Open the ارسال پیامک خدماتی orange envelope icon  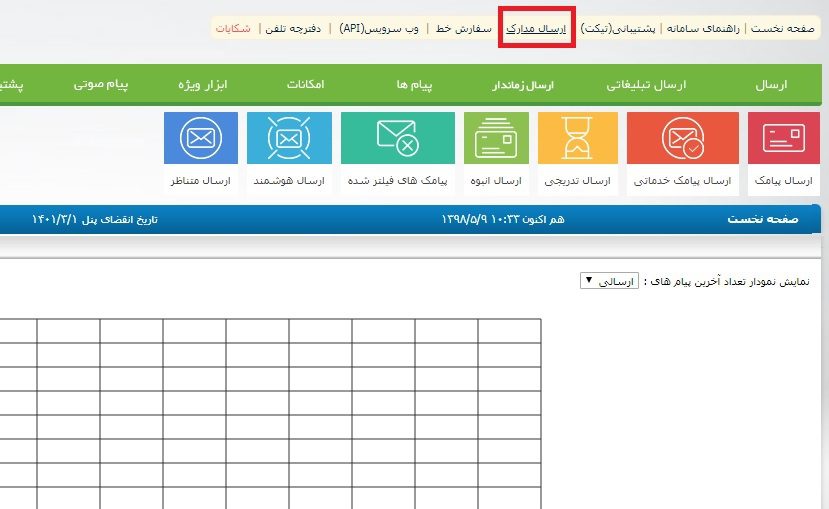coord(683,138)
